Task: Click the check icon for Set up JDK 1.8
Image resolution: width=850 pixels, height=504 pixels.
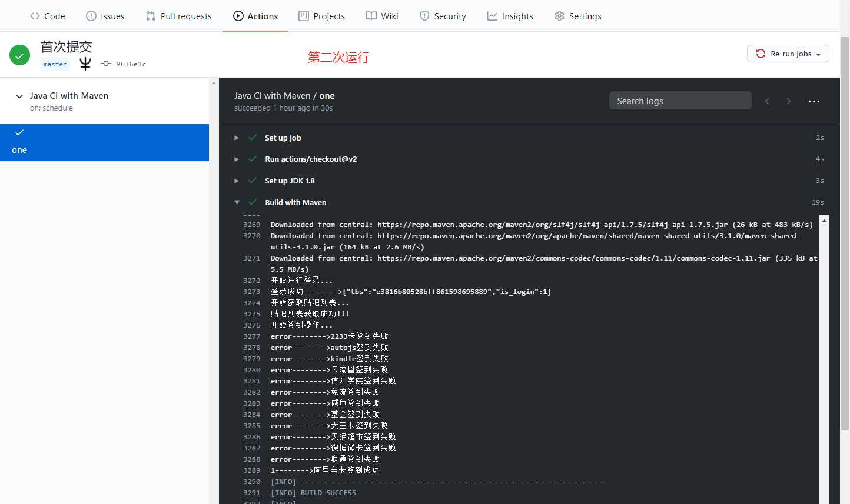Action: 253,181
